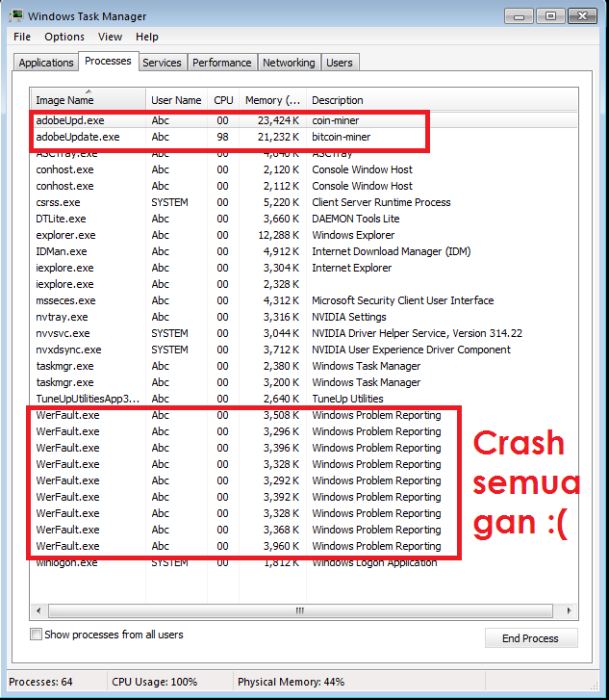The image size is (609, 700).
Task: Select msseces.exe process
Action: tap(303, 300)
